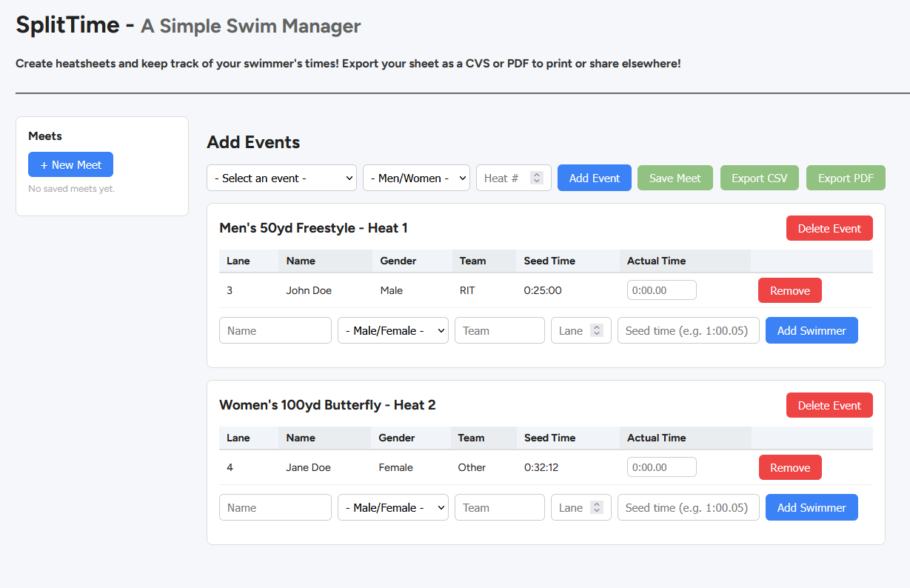This screenshot has width=910, height=588.
Task: Click the 'No saved meets yet.' text
Action: 72,189
